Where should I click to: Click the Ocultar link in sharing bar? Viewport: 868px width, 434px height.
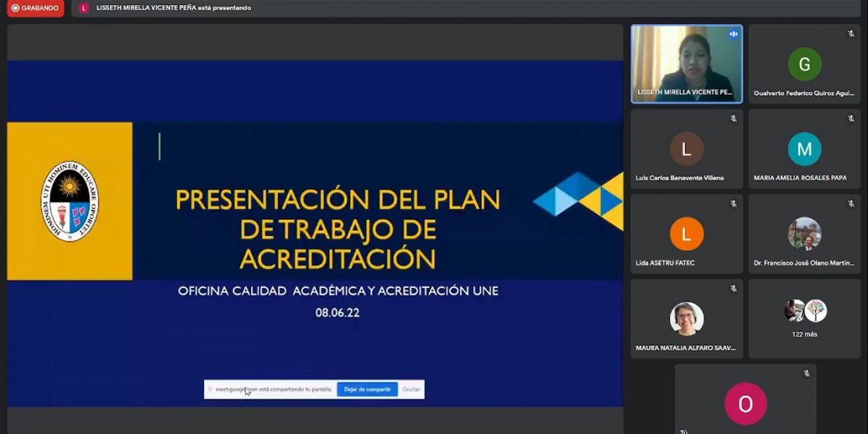pyautogui.click(x=411, y=389)
